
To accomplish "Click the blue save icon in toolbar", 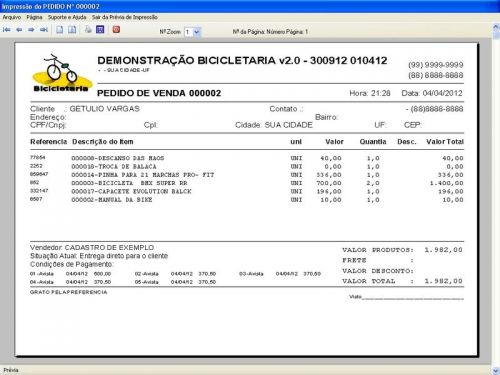I will point(100,30).
